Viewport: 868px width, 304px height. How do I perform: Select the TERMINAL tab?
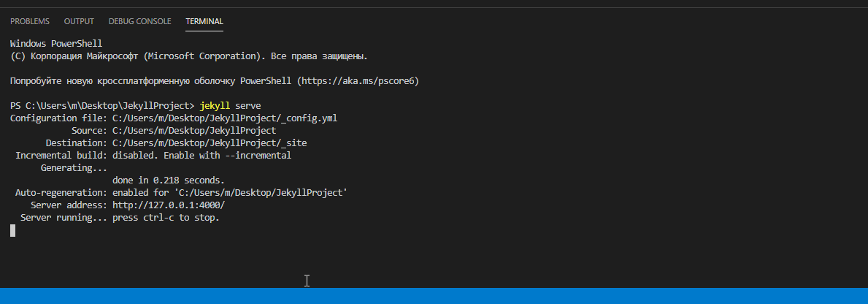coord(204,21)
